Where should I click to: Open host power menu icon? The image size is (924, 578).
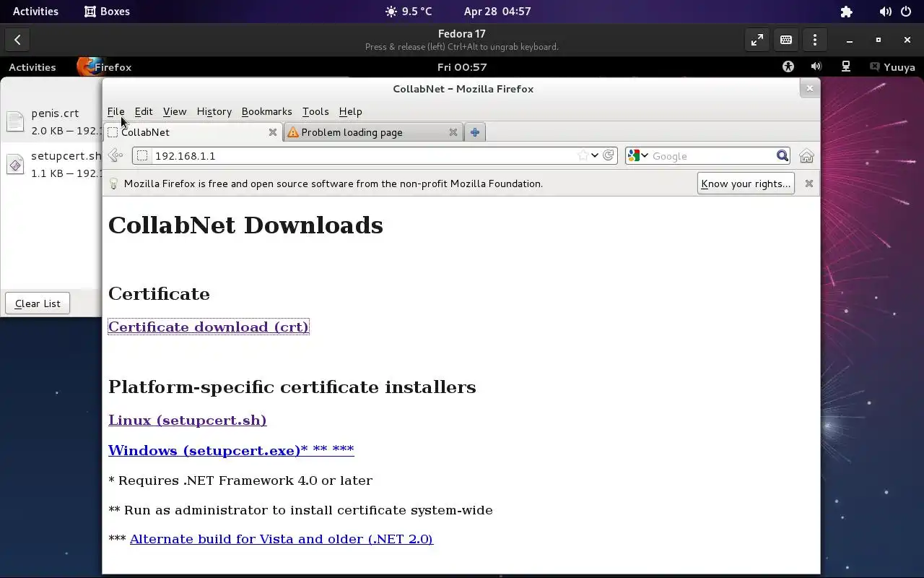click(x=905, y=12)
